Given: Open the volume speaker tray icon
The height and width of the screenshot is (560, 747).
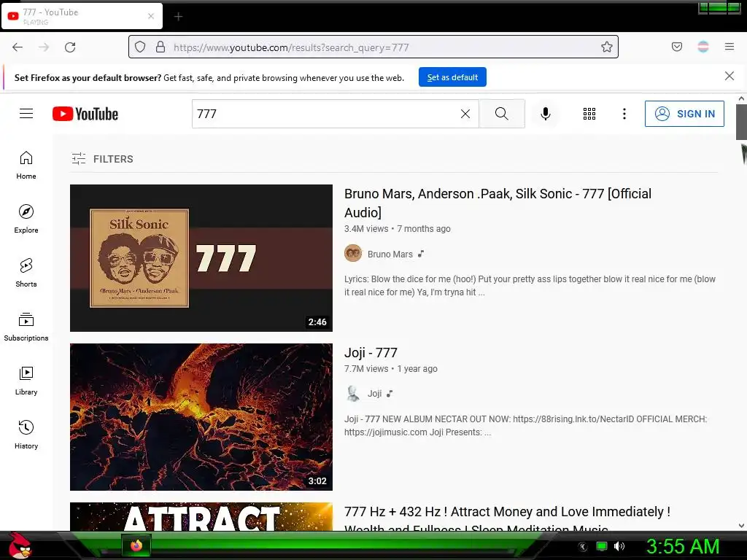Looking at the screenshot, I should [619, 546].
